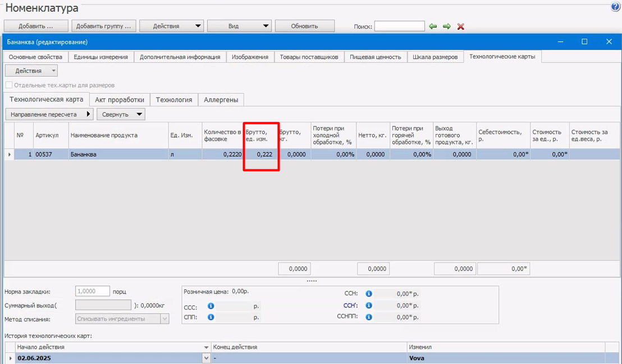The height and width of the screenshot is (364, 622).
Task: Switch to the 'Пищевая ценность' tab
Action: pyautogui.click(x=375, y=57)
